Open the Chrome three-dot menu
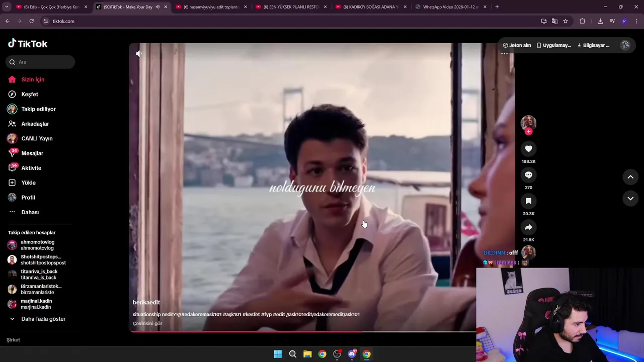Viewport: 644px width, 362px height. (x=637, y=21)
